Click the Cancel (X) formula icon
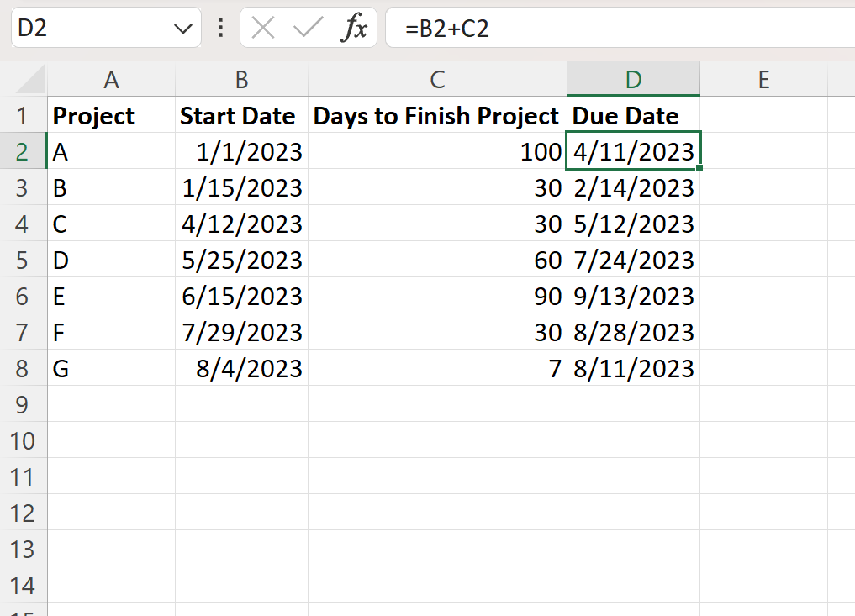855x616 pixels. [263, 29]
